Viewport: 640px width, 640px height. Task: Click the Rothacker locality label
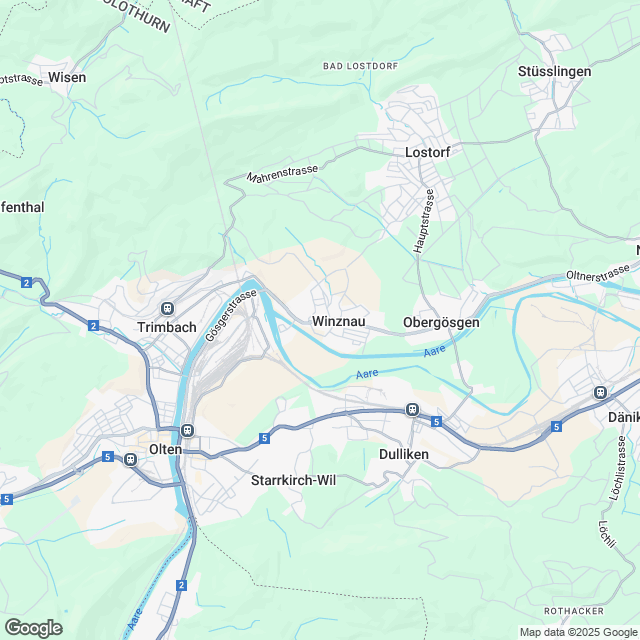point(574,611)
